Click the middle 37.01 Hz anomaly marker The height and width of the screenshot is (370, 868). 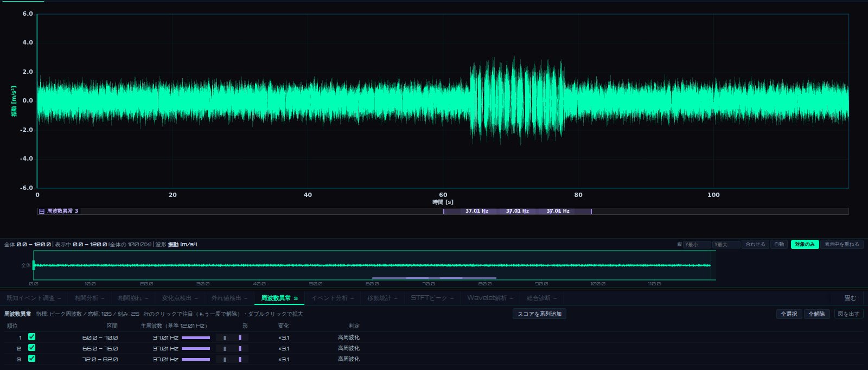(x=518, y=211)
